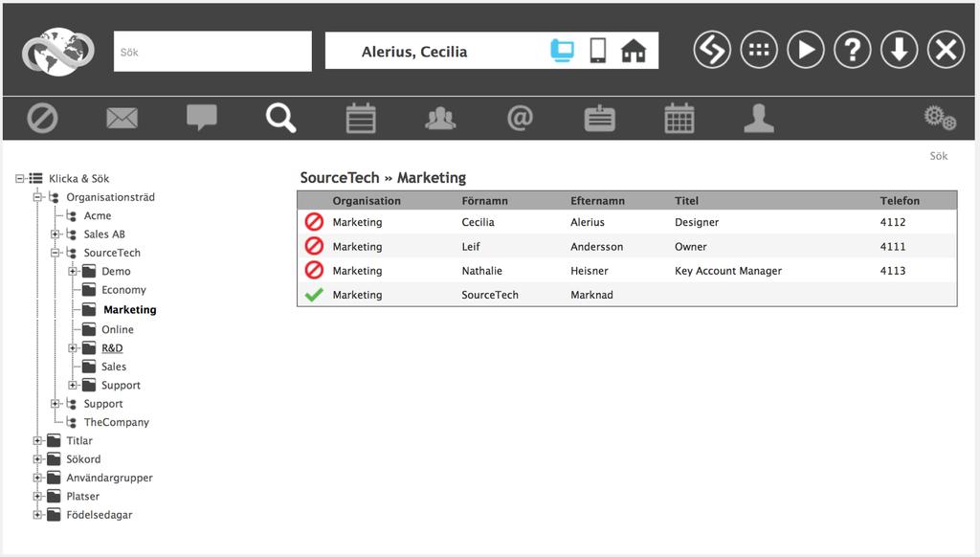Sort by Titel column header
Image resolution: width=980 pixels, height=557 pixels.
pyautogui.click(x=686, y=201)
